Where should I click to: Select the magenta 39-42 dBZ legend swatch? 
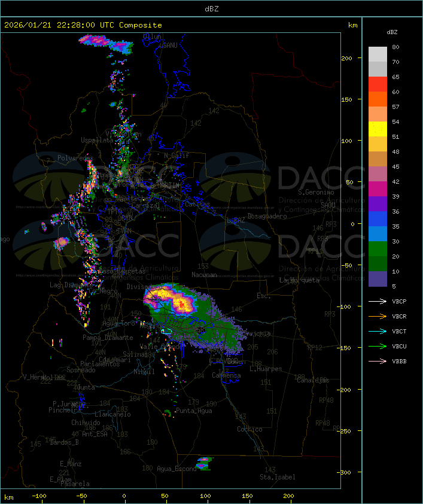pos(378,189)
